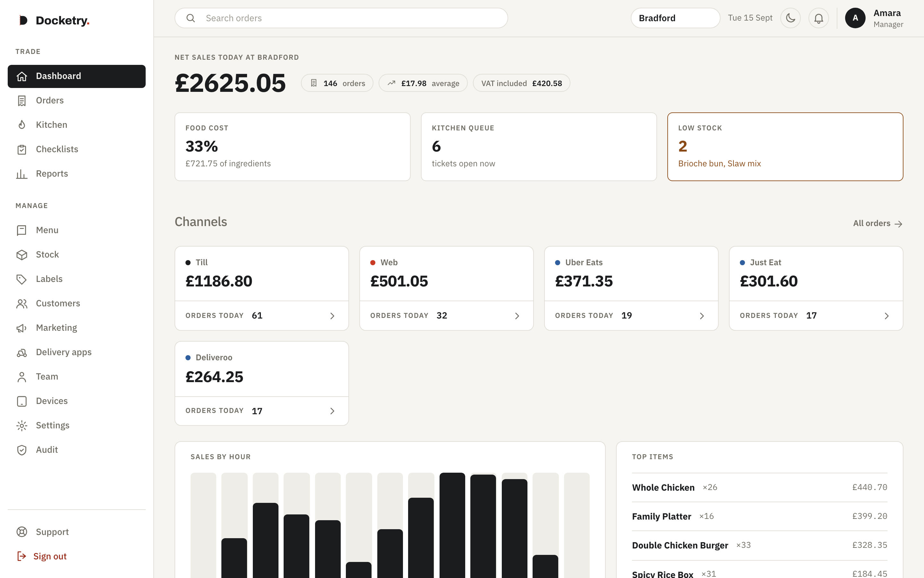Click the Marketing megaphone icon
The height and width of the screenshot is (578, 924).
(22, 328)
